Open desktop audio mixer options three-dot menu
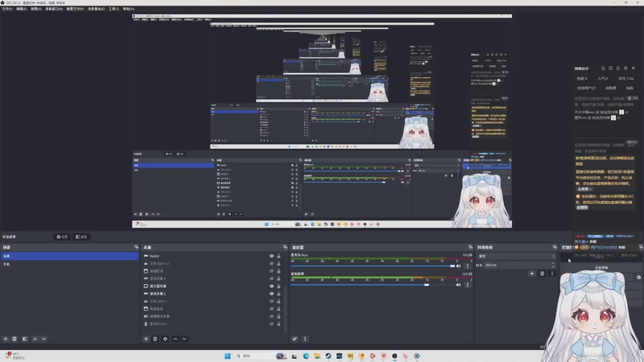Screen dimensions: 644x362 point(468,285)
